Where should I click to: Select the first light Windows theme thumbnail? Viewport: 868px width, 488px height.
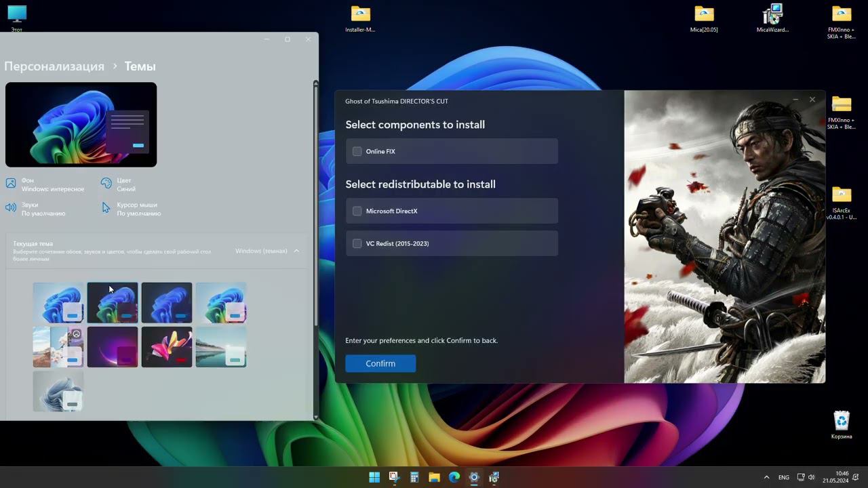click(x=58, y=302)
